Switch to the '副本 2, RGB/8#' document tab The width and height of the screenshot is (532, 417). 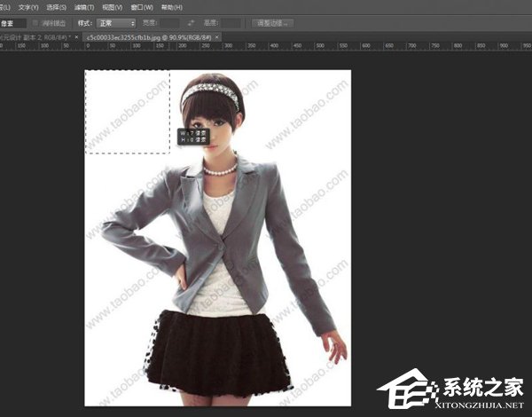click(x=34, y=37)
